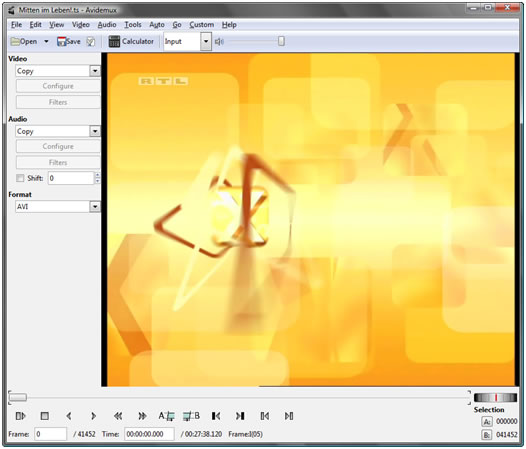The image size is (526, 449).
Task: Mute audio via the speaker icon
Action: pos(219,42)
